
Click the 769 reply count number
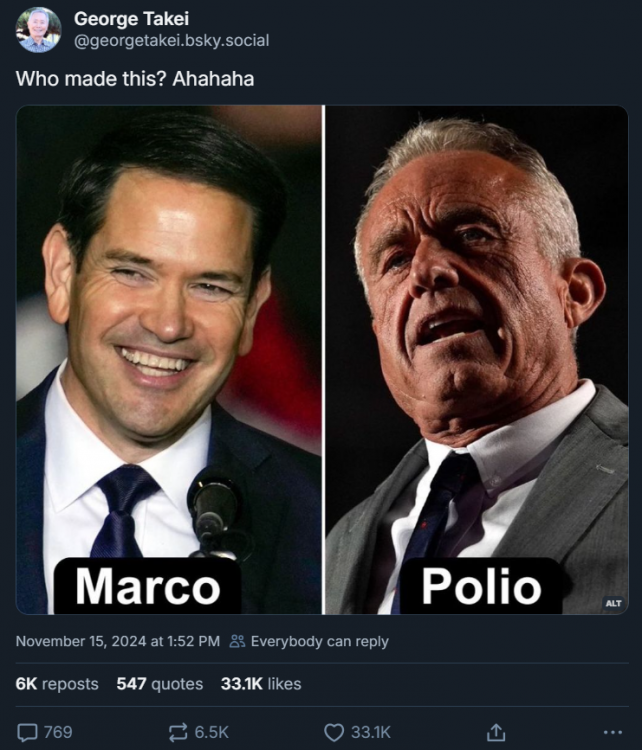coord(58,732)
